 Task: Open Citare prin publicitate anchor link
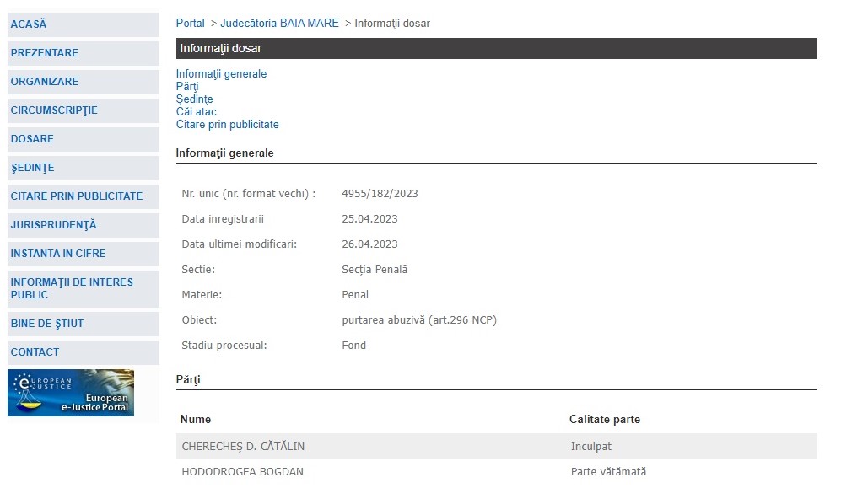pyautogui.click(x=227, y=125)
